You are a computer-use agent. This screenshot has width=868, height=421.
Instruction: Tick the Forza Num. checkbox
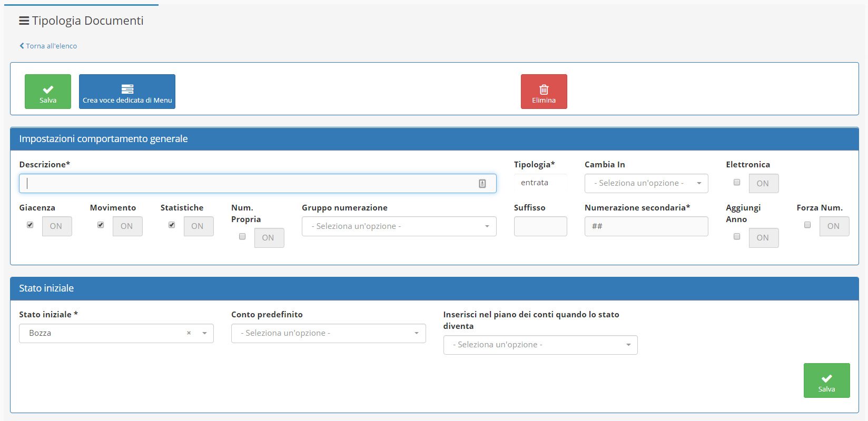[807, 225]
